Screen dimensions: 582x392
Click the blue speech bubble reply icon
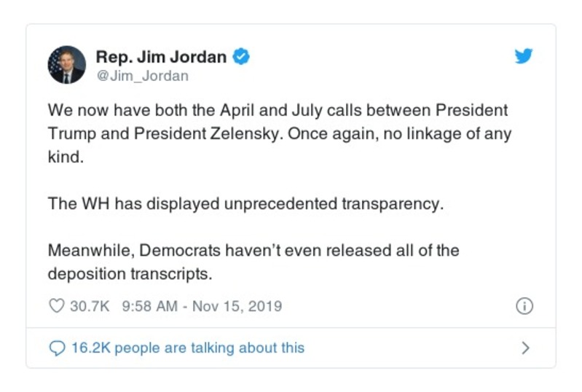[56, 348]
